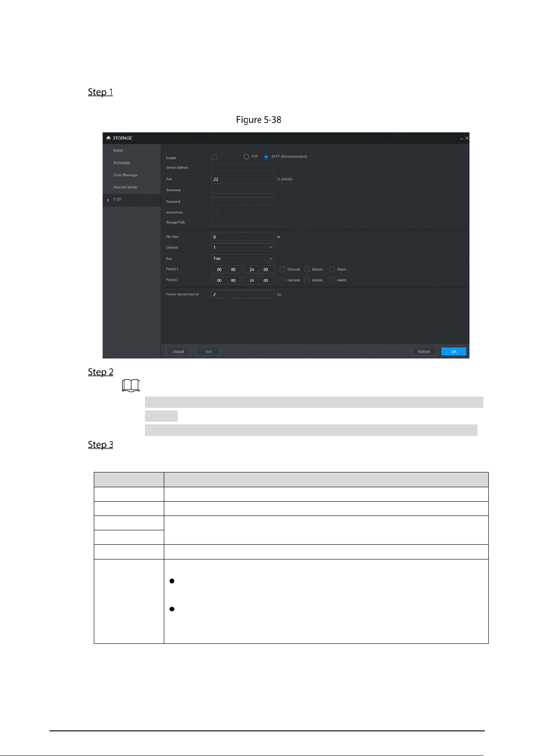Click the Username field
Image resolution: width=535 pixels, height=756 pixels.
click(243, 190)
